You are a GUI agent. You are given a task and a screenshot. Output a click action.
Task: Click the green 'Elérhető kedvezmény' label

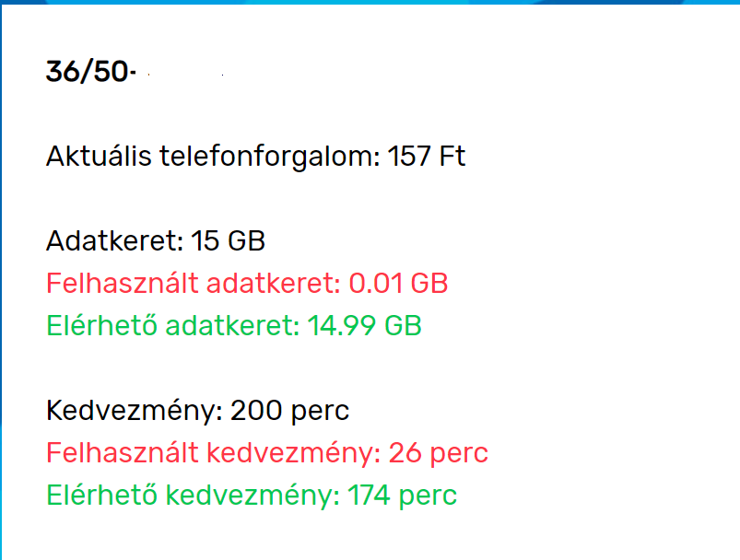(x=187, y=496)
